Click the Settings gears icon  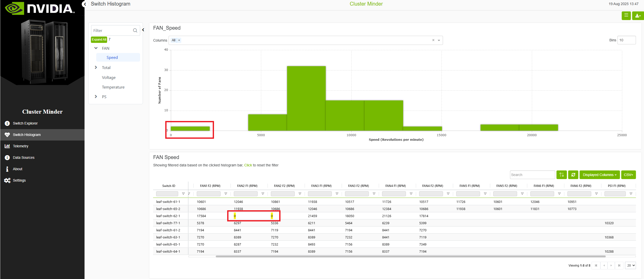(7, 180)
